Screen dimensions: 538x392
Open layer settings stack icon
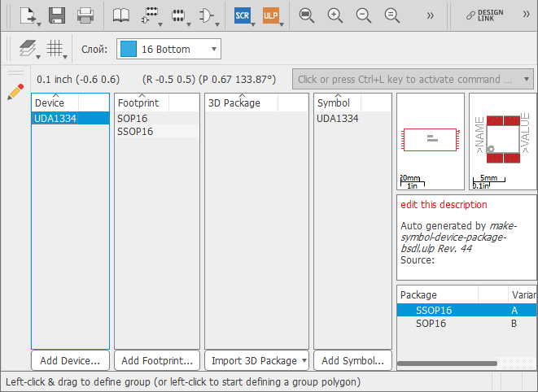point(28,48)
